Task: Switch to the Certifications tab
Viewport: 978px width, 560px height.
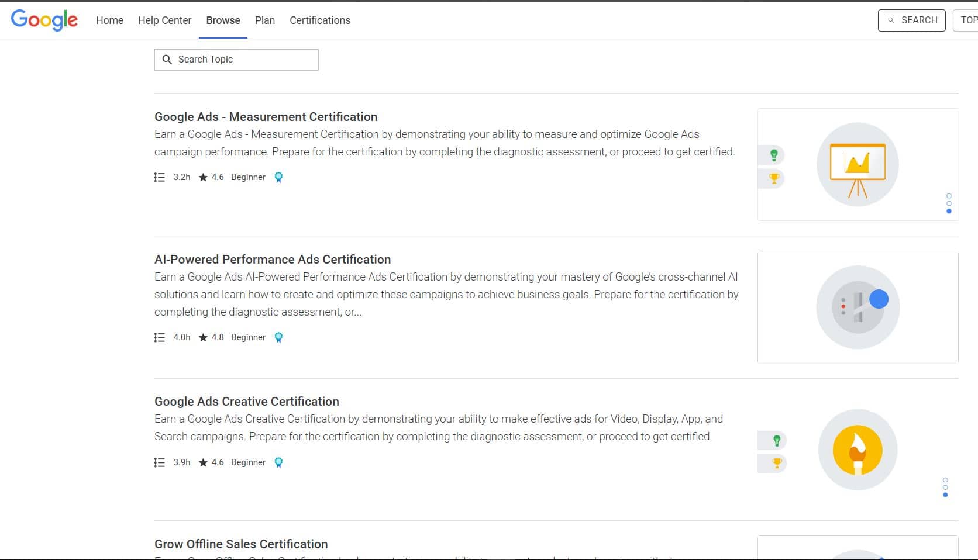Action: [x=320, y=20]
